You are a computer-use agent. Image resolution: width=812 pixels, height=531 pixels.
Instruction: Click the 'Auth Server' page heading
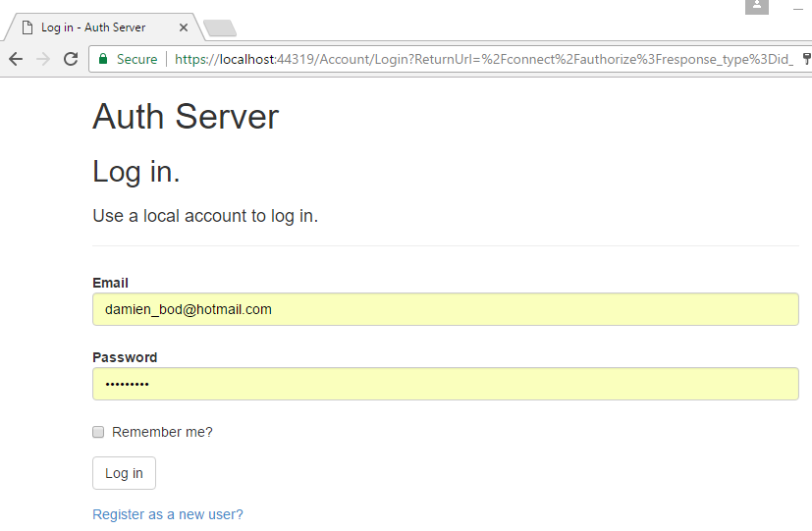[x=186, y=117]
